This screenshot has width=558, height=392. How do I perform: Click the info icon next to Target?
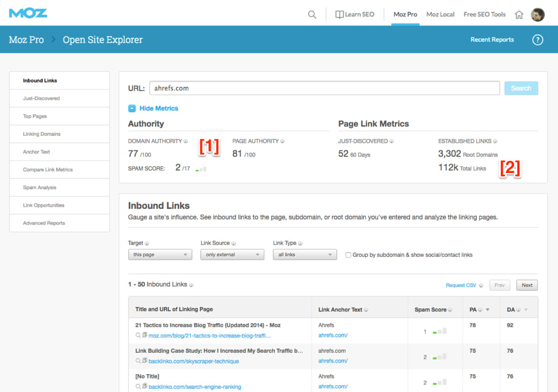(x=147, y=244)
